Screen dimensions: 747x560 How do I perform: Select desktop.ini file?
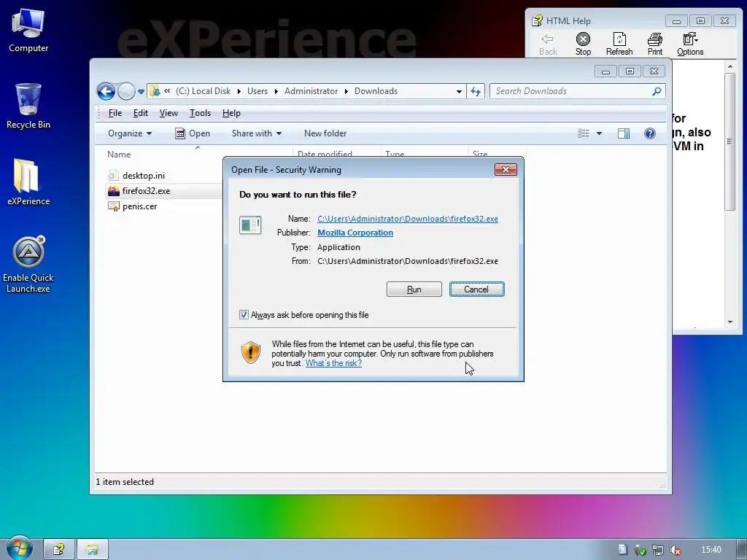144,176
